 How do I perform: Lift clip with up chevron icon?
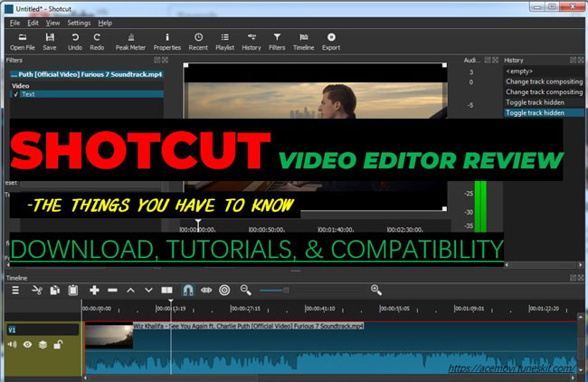[x=130, y=290]
